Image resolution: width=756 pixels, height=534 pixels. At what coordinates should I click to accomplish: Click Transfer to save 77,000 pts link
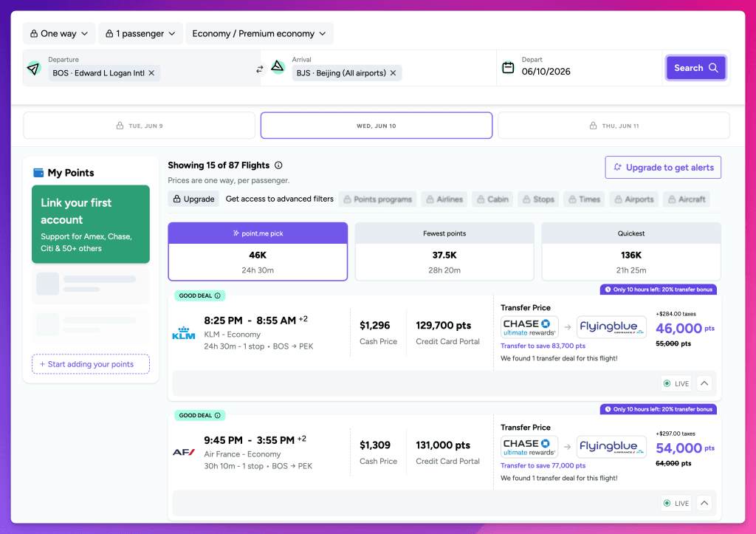click(543, 465)
